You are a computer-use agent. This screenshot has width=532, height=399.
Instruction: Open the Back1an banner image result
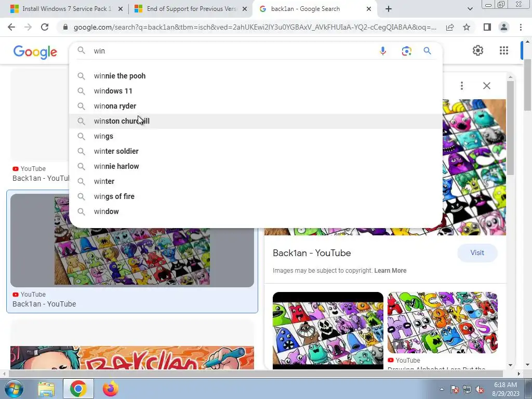pos(132,357)
